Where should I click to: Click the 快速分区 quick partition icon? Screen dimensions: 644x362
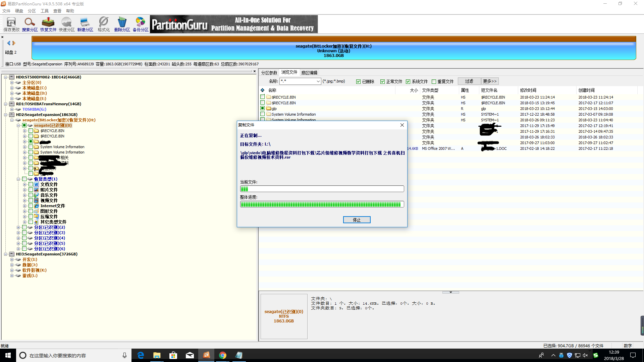pyautogui.click(x=67, y=24)
